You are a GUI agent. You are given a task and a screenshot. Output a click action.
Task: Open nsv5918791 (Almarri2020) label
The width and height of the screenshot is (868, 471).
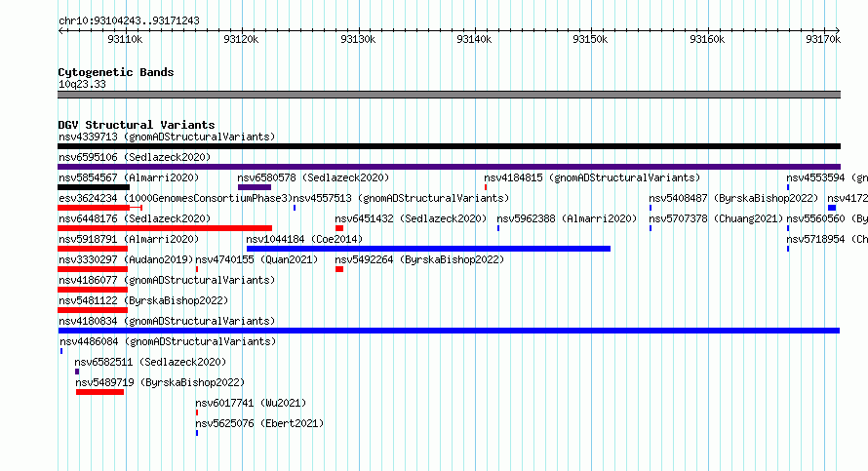click(x=129, y=239)
